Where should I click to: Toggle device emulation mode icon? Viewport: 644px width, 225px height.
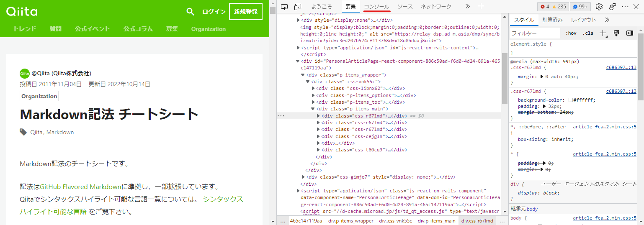pos(298,6)
